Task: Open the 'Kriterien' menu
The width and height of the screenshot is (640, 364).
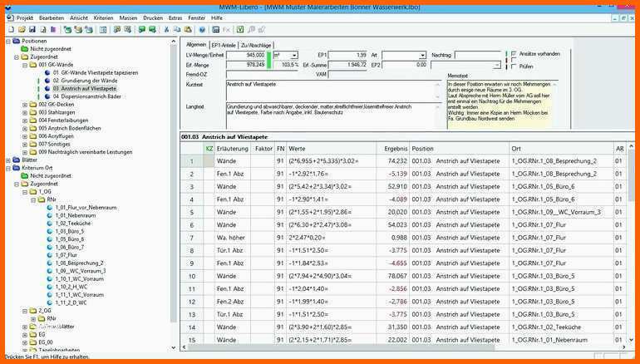Action: 103,18
